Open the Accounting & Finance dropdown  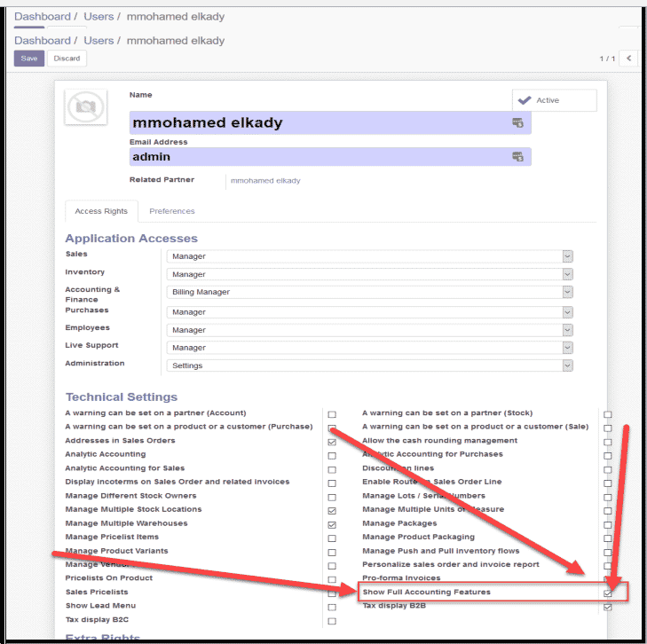tap(369, 292)
